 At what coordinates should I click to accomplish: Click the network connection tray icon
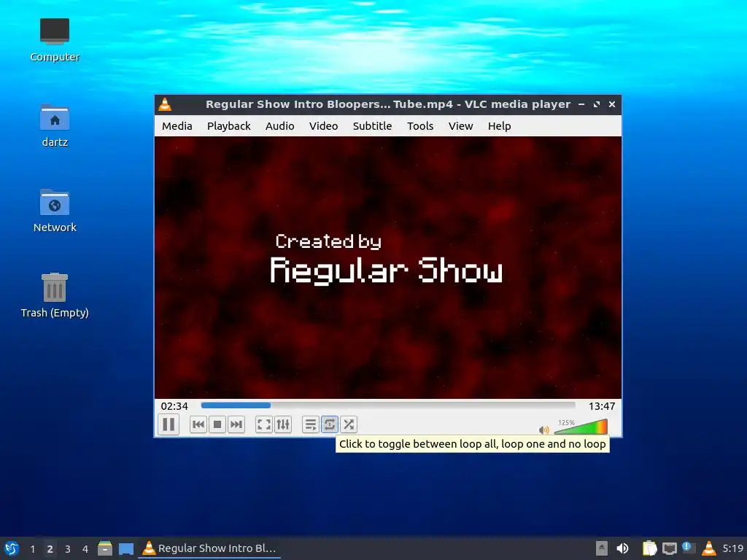tap(670, 548)
